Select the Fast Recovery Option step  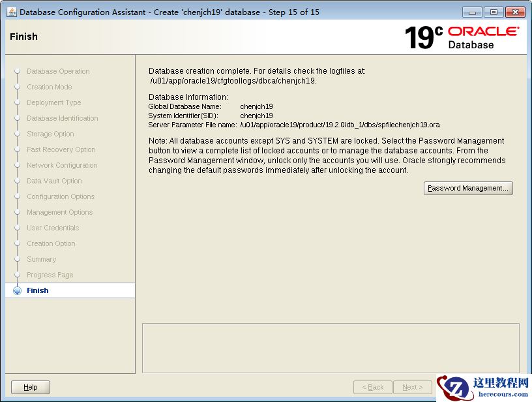coord(61,149)
